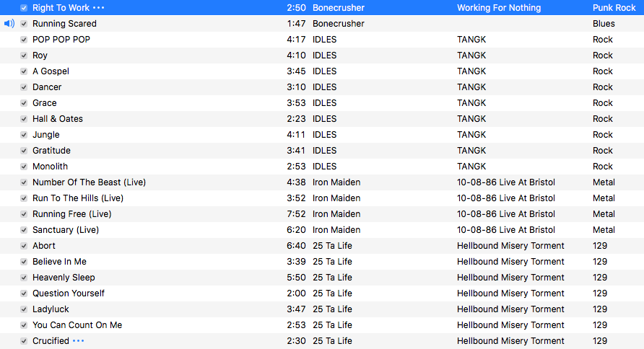The width and height of the screenshot is (644, 349).
Task: Select the song A Gospel
Action: 51,71
